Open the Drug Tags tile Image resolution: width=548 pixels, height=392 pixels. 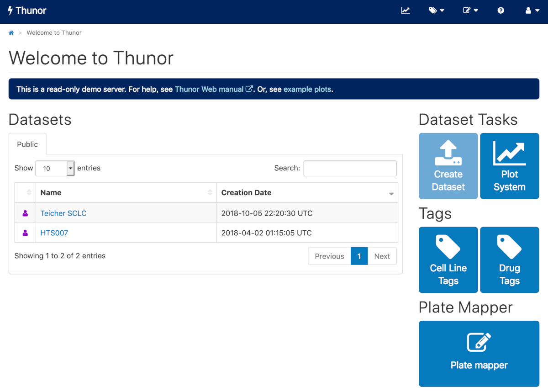point(510,260)
